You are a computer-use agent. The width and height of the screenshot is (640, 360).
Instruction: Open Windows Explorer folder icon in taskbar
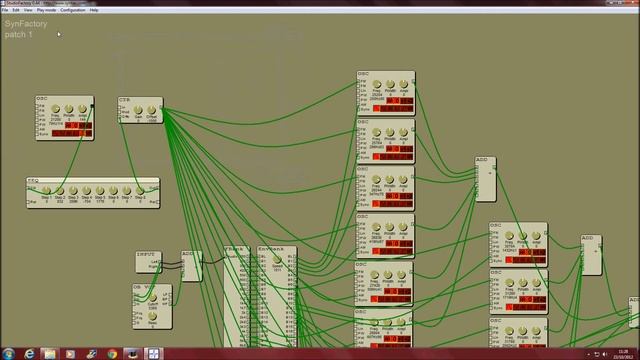click(x=50, y=354)
